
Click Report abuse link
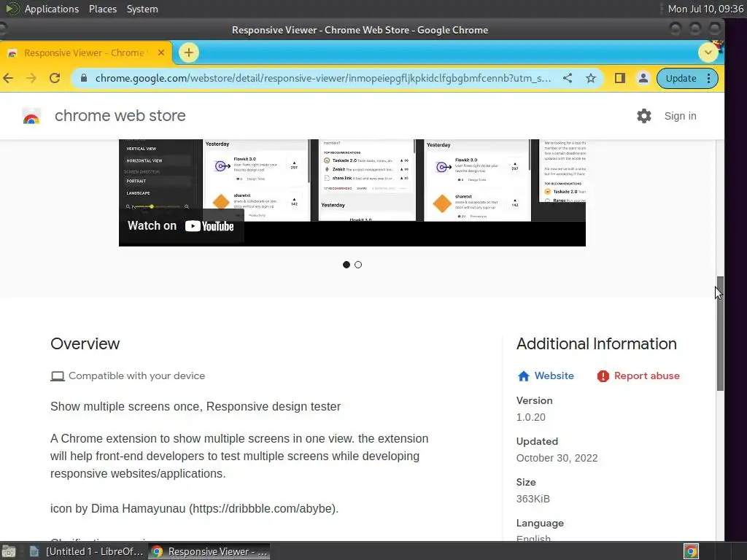[647, 376]
